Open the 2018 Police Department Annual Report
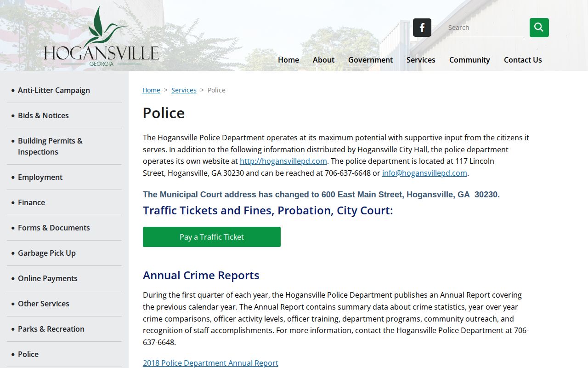This screenshot has width=588, height=368. click(x=210, y=363)
